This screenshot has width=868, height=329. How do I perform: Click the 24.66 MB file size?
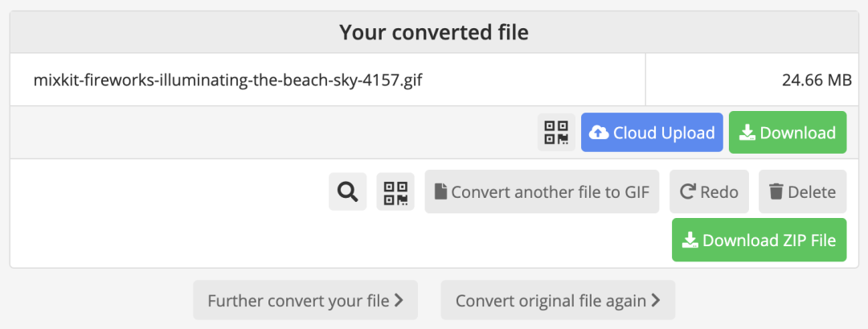click(x=817, y=80)
